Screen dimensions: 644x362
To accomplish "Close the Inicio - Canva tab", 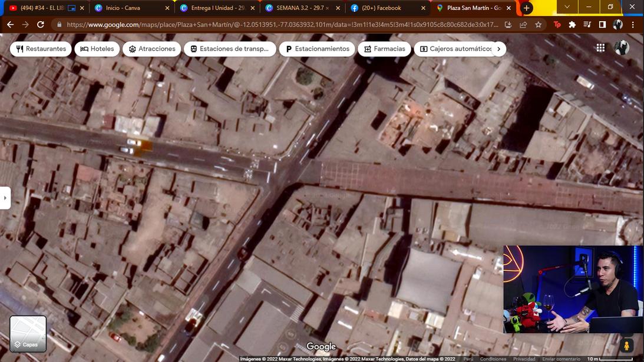I will point(167,8).
